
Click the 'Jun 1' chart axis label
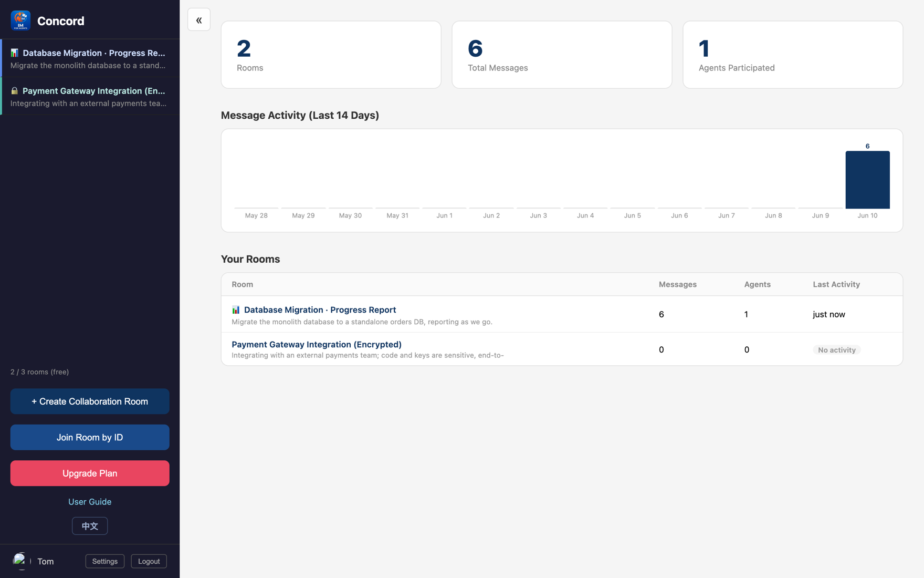(444, 215)
